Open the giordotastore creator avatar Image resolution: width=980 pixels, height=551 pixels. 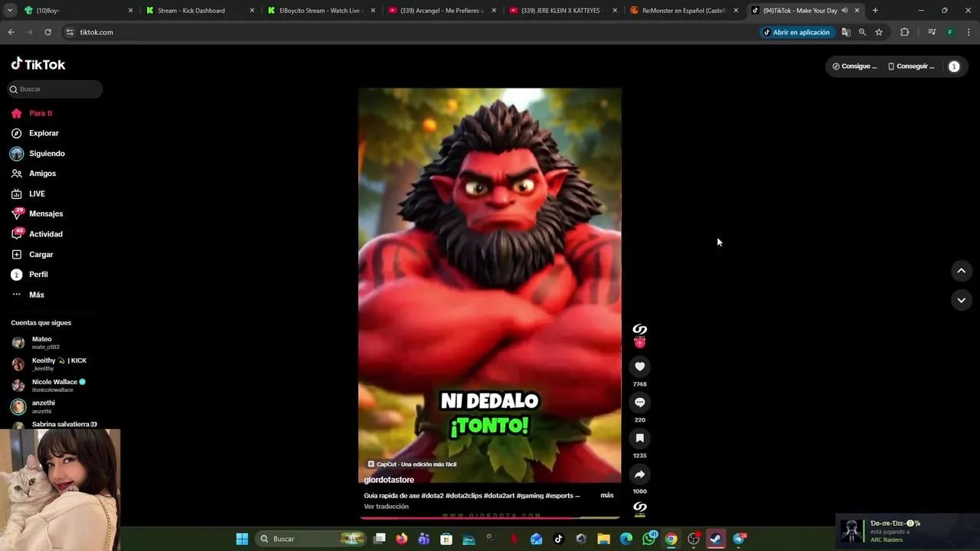[639, 330]
